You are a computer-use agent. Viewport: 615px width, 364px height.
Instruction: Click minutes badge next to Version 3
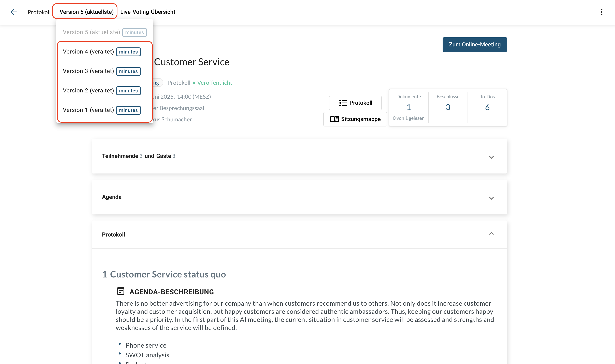[128, 71]
